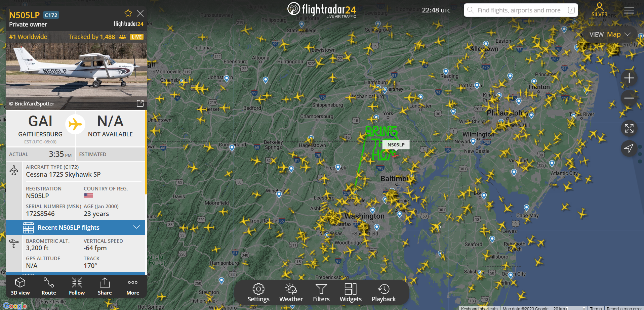The image size is (644, 310).
Task: Start Playback mode
Action: point(384,293)
